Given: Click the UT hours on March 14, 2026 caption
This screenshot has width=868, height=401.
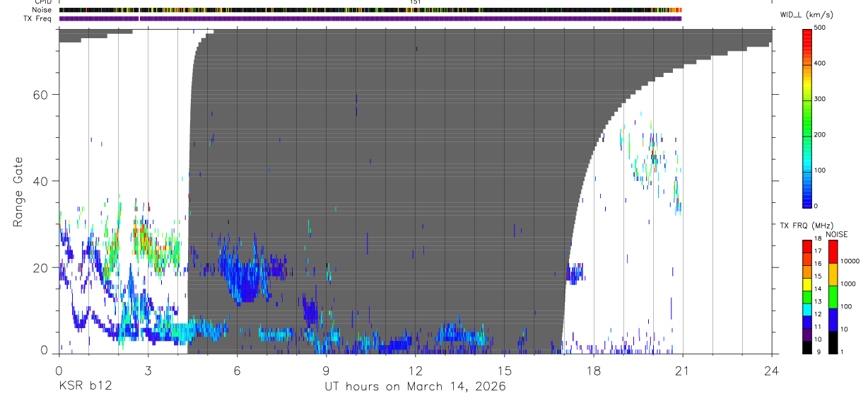Looking at the screenshot, I should (415, 387).
